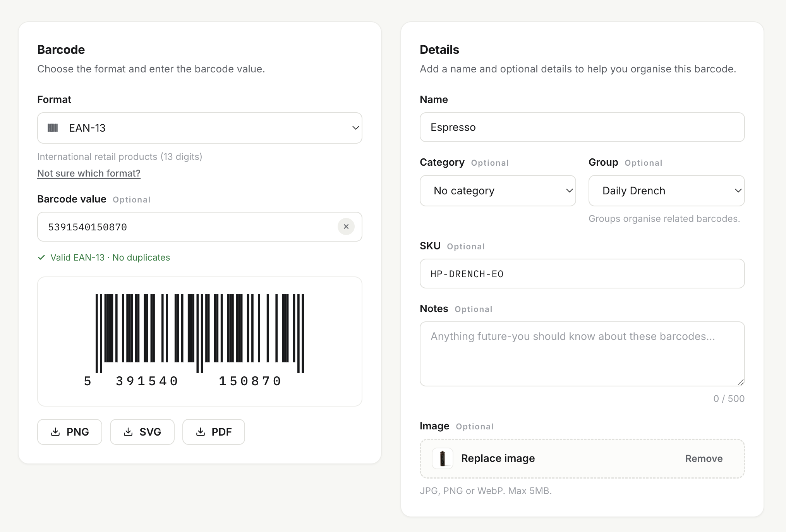This screenshot has width=786, height=532.
Task: Download the barcode as PDF
Action: [214, 432]
